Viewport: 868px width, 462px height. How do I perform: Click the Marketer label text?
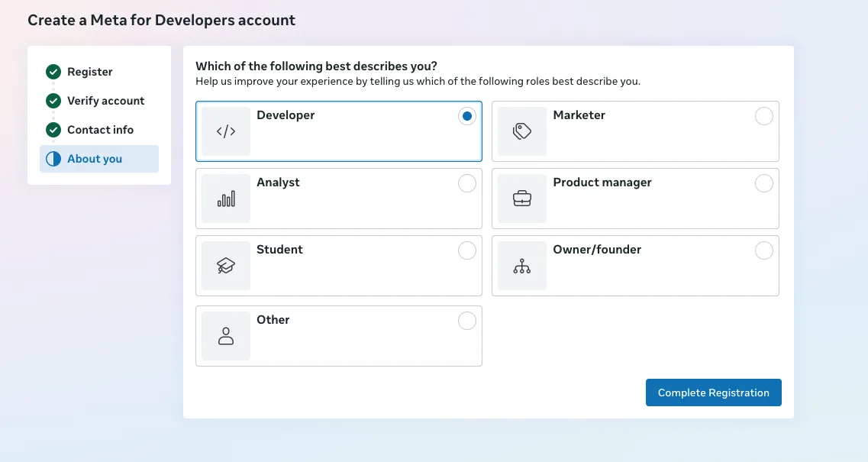[x=579, y=115]
